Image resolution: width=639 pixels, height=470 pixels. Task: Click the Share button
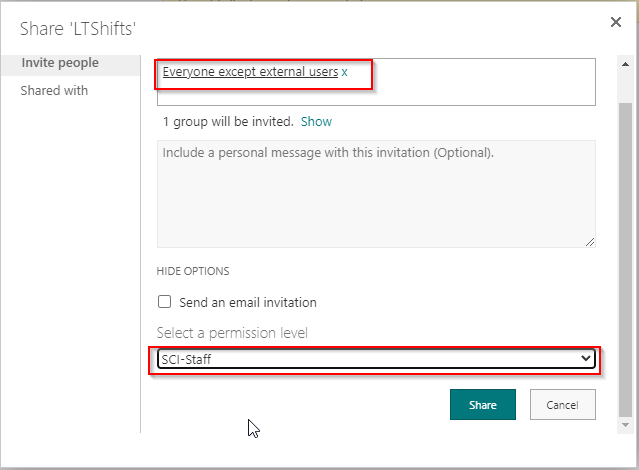pyautogui.click(x=482, y=405)
